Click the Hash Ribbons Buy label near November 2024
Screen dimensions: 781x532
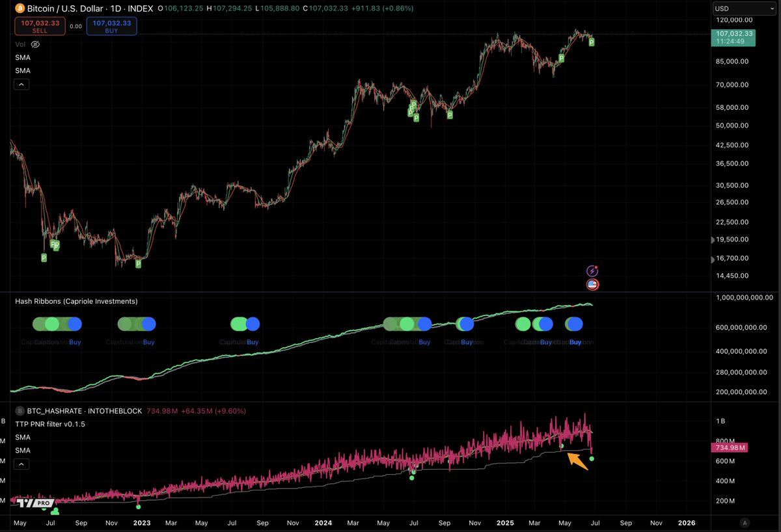[x=467, y=342]
